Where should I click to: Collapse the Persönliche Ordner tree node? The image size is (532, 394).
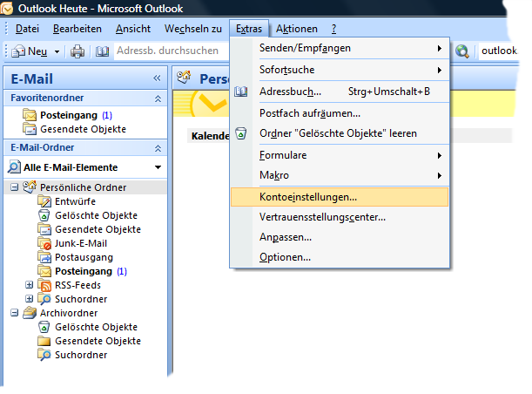coord(14,187)
